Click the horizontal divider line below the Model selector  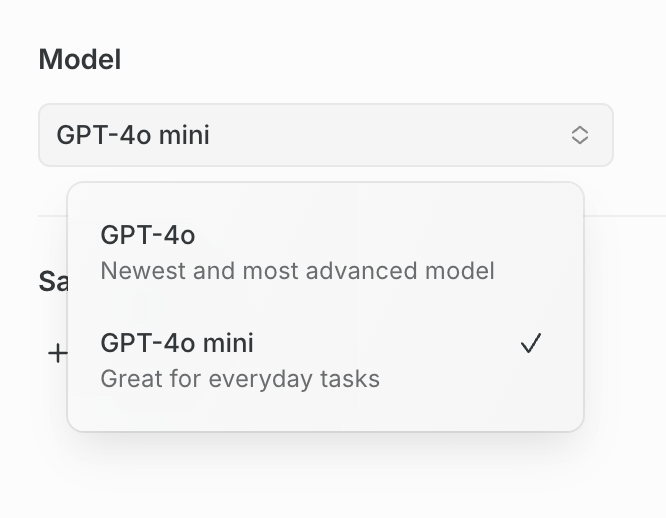pyautogui.click(x=625, y=215)
